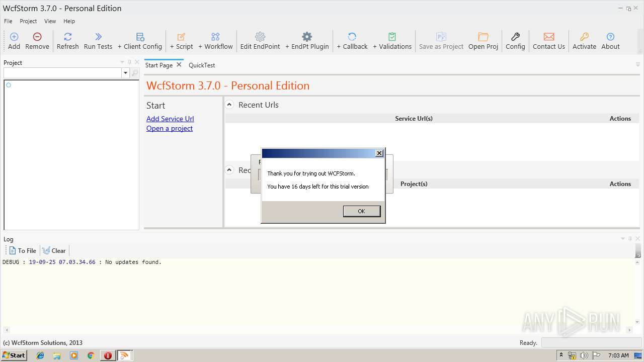Click the Add Service Url link
The width and height of the screenshot is (644, 362).
[x=170, y=119]
